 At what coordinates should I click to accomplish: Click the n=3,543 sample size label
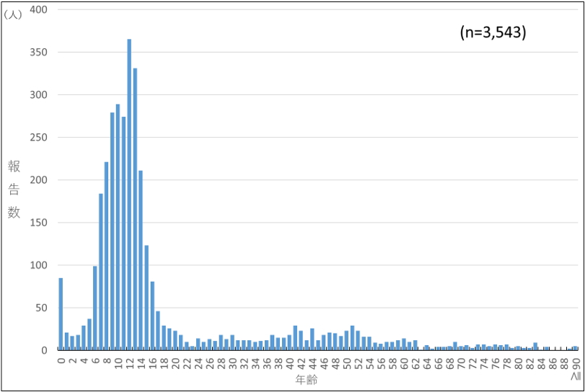tap(493, 32)
